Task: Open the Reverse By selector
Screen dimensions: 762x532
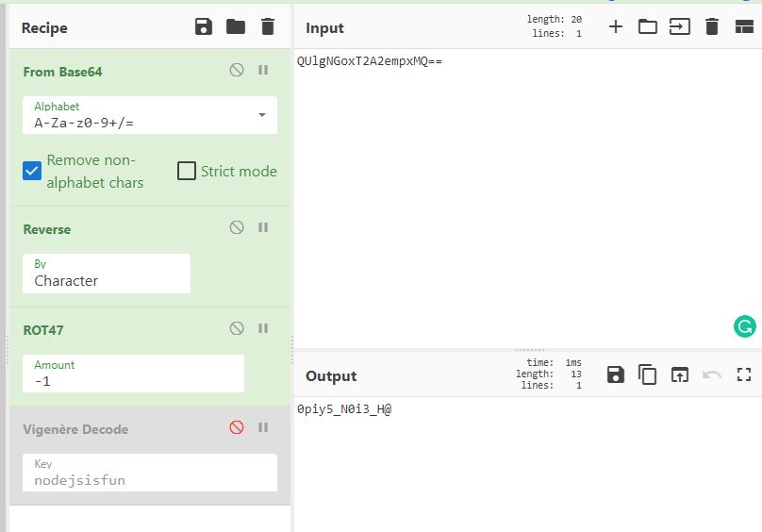Action: point(107,274)
